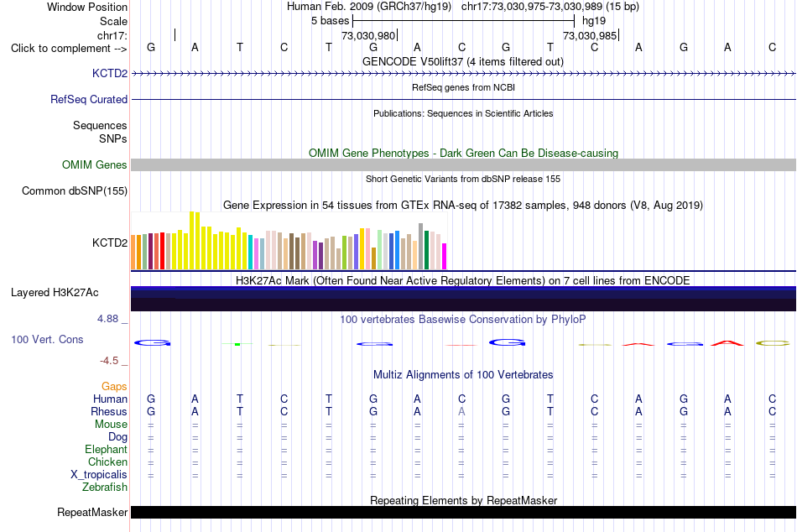The image size is (797, 532).
Task: Click the Chicken alignment row label
Action: tap(107, 462)
